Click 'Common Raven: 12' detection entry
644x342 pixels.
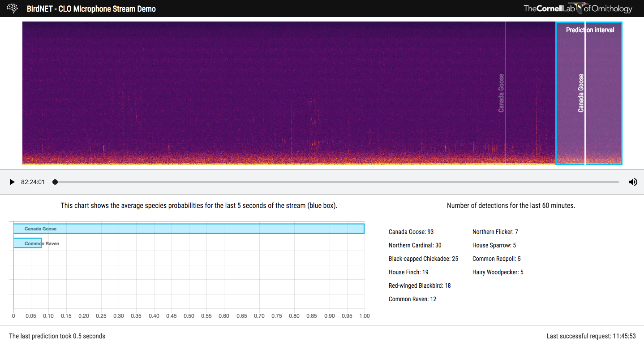pos(412,299)
